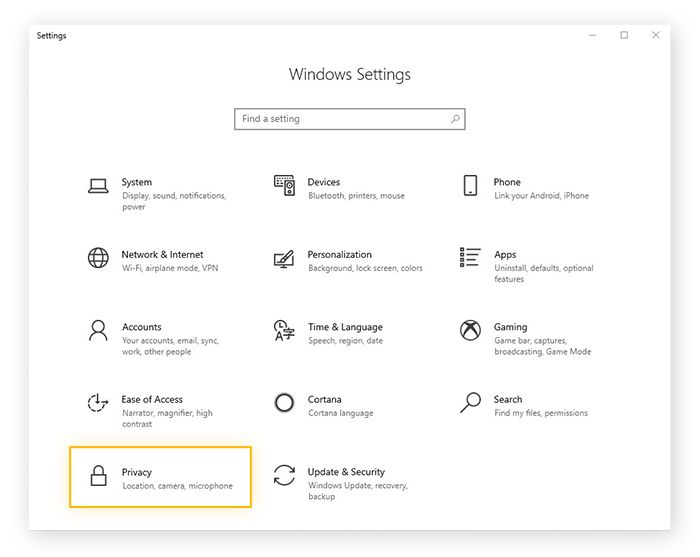
Task: Open the Gaming Xbox icon
Action: point(471,330)
